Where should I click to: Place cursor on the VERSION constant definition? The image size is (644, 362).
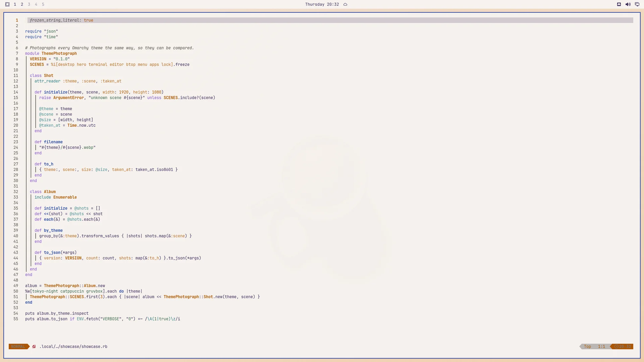pos(38,59)
